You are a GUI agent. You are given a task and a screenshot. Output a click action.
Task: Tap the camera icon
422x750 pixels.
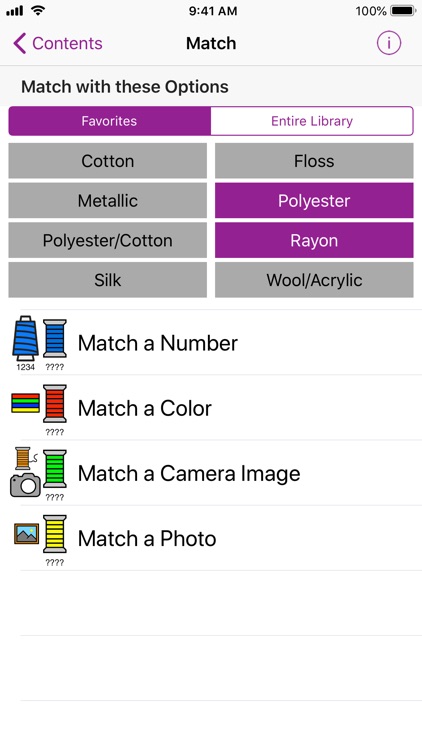25,485
